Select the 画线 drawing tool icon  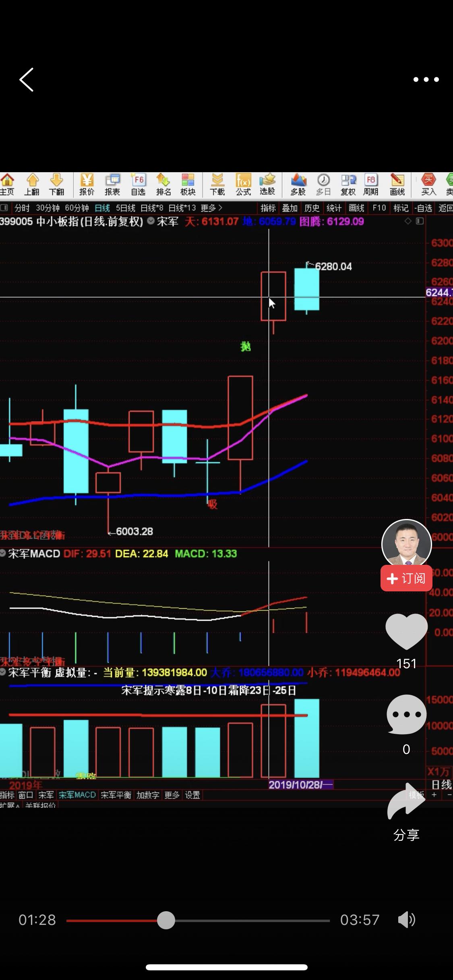tap(397, 185)
